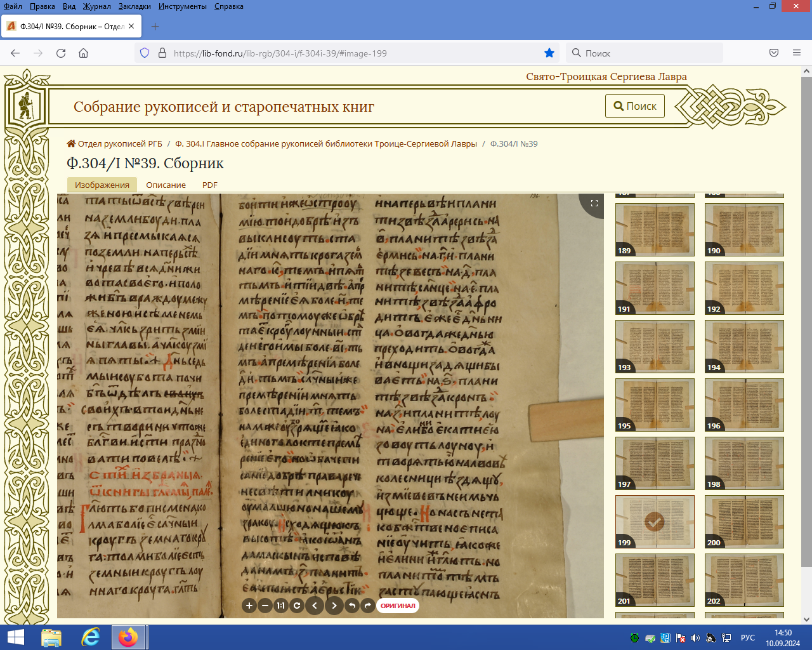Switch to PDF tab
The image size is (812, 650).
[x=210, y=185]
